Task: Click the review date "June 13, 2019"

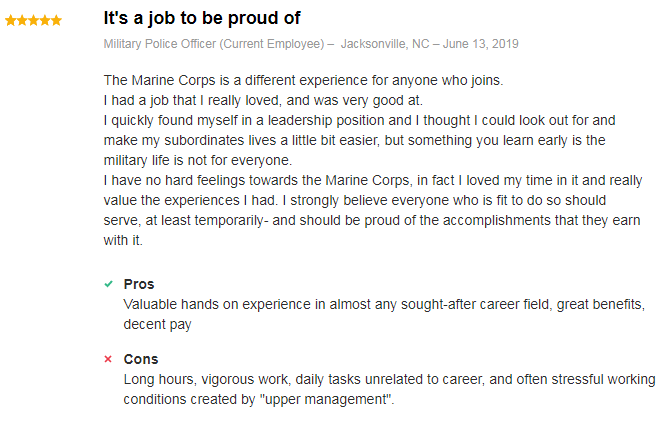Action: [x=482, y=44]
